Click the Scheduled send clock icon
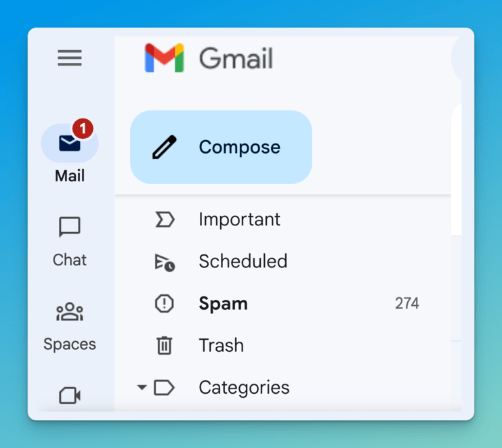The width and height of the screenshot is (502, 448). coord(165,263)
